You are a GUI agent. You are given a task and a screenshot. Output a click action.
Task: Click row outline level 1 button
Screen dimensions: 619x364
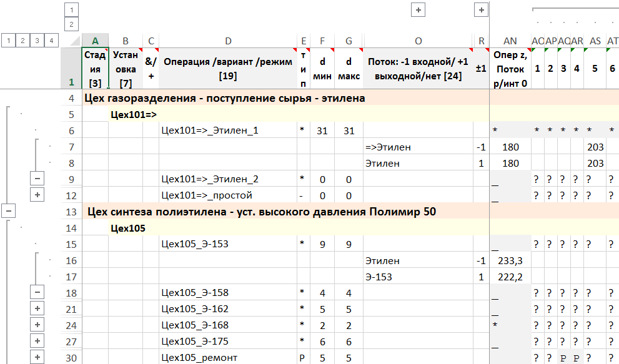pyautogui.click(x=8, y=41)
